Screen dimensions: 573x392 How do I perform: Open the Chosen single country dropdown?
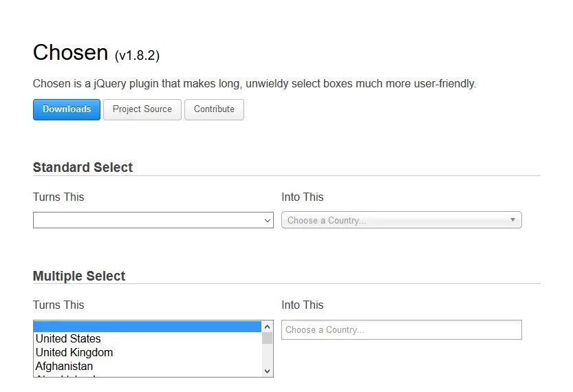coord(396,220)
